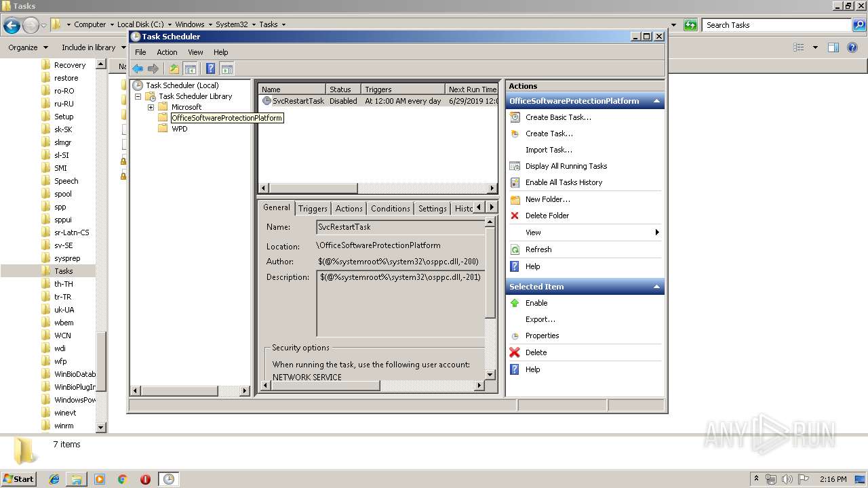Click the Task Scheduler taskbar button
The width and height of the screenshot is (868, 488).
168,479
